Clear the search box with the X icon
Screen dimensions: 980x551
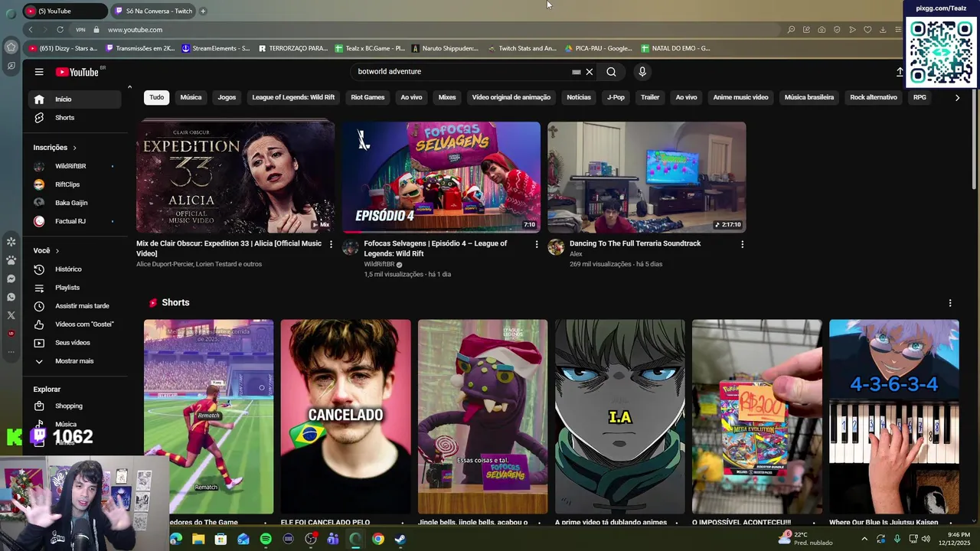[590, 72]
